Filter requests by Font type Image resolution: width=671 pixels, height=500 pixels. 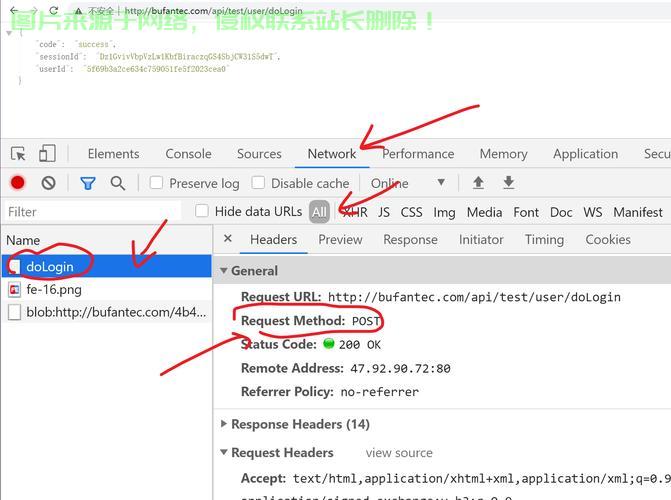click(x=526, y=212)
